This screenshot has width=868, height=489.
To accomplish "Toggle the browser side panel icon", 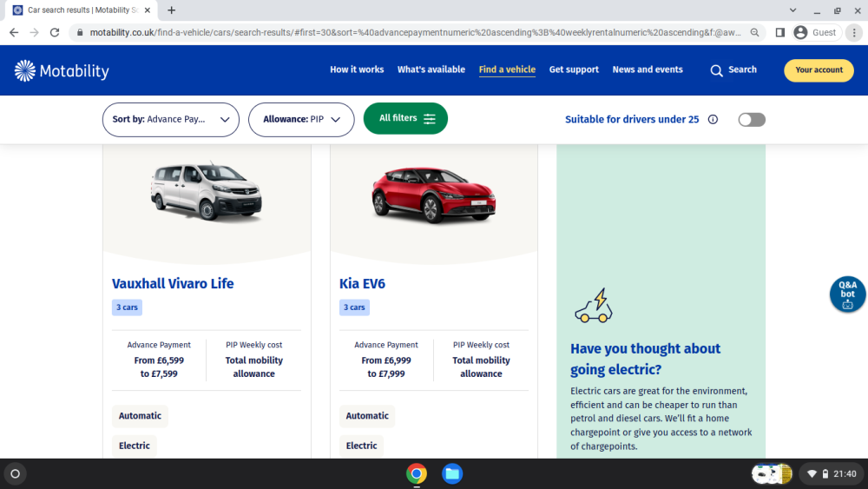I will click(x=780, y=33).
